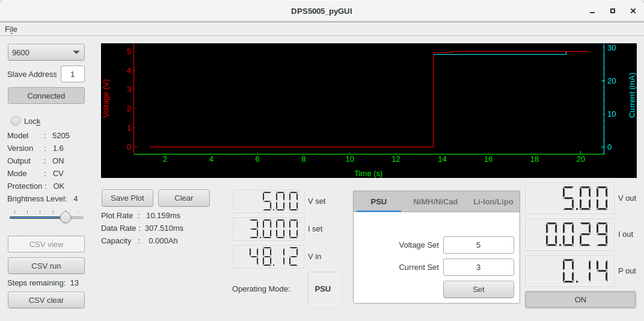
Task: Click the Steps remaining: 13 text
Action: (43, 283)
